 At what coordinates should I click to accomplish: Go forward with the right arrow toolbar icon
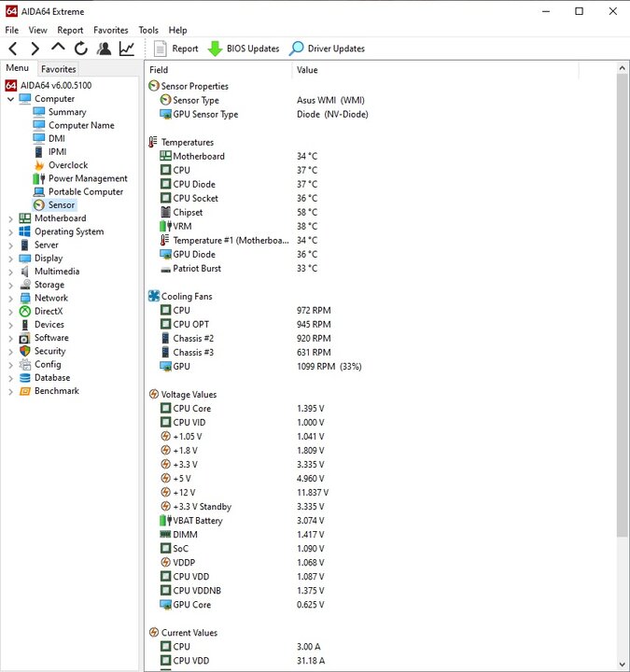35,49
